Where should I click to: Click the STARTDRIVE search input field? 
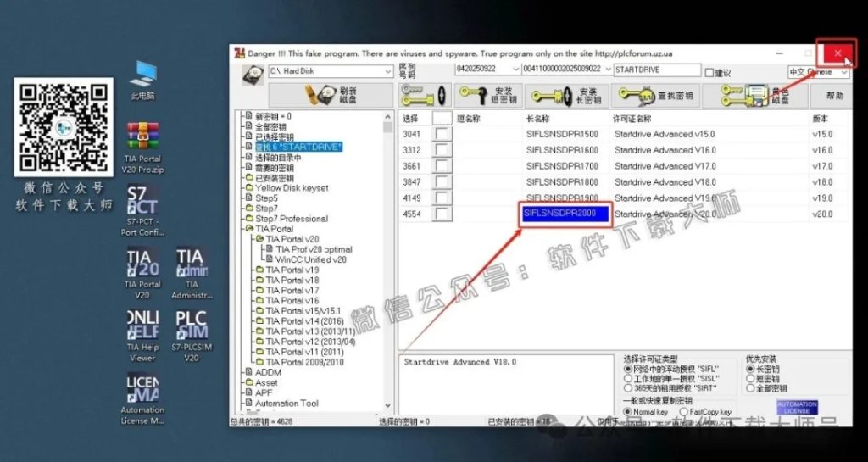[657, 70]
